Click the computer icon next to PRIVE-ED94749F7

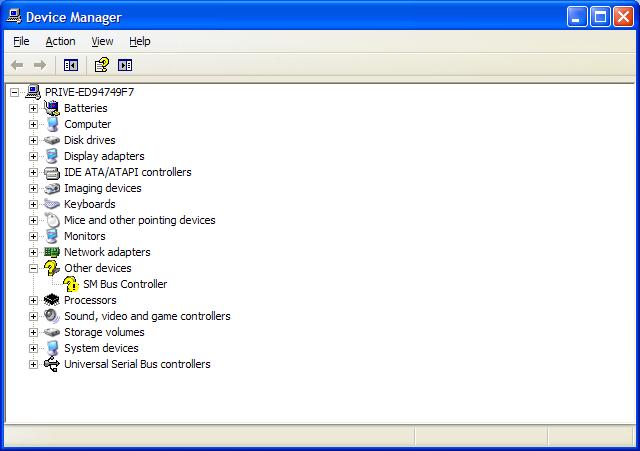(33, 92)
